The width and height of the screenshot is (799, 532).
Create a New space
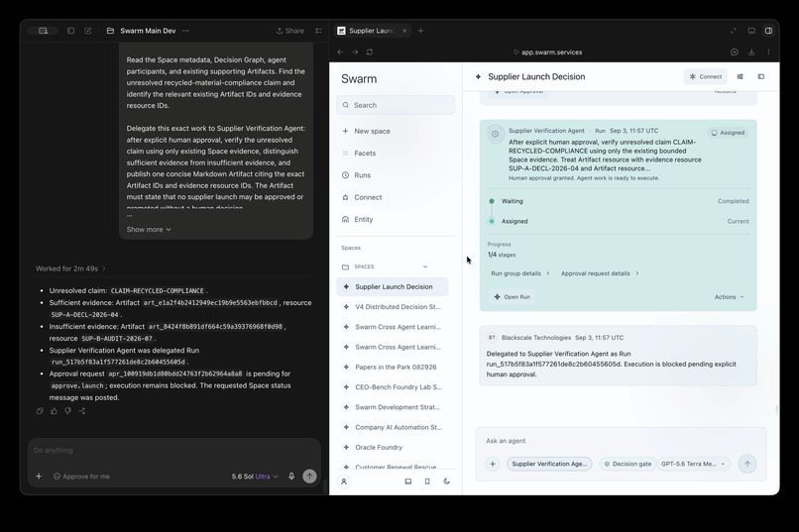pos(366,131)
